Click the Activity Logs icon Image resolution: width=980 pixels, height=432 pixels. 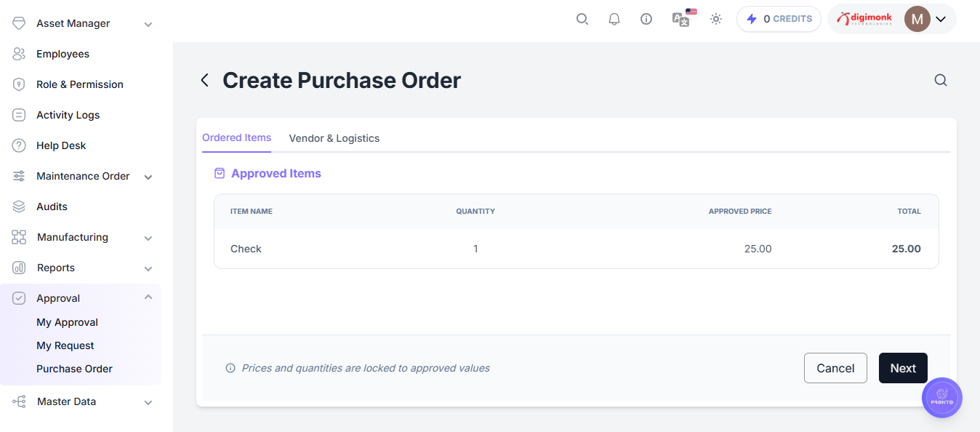pyautogui.click(x=20, y=115)
